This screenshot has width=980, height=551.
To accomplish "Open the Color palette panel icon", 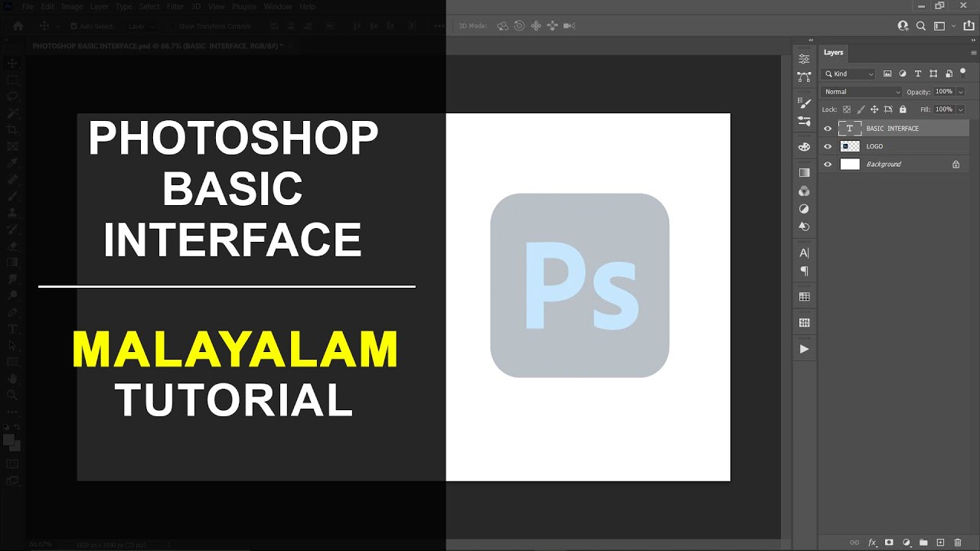I will [x=804, y=147].
